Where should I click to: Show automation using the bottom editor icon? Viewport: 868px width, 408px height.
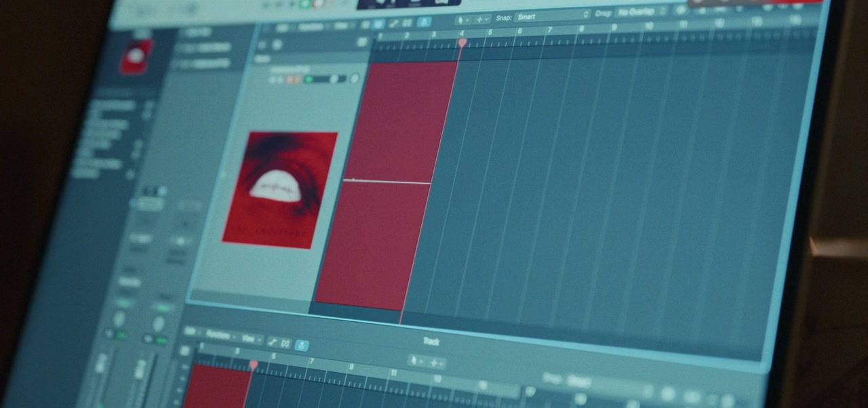coord(273,342)
